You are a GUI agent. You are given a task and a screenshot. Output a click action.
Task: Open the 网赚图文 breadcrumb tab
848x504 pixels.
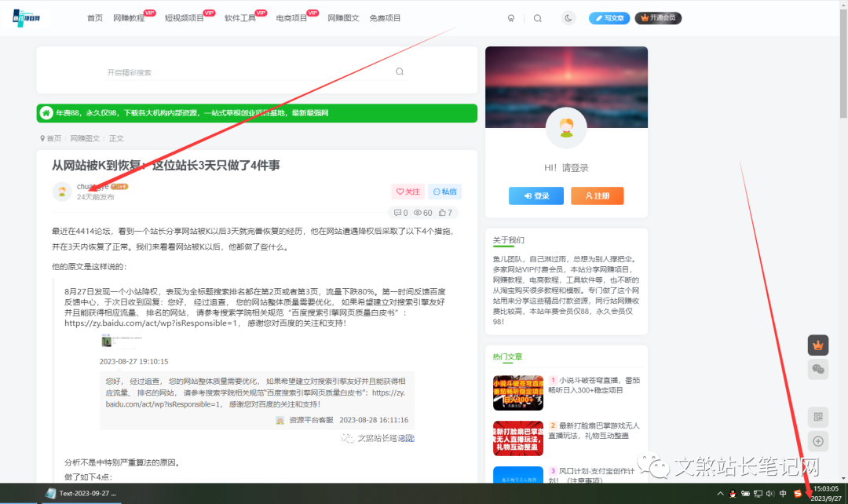tap(86, 137)
